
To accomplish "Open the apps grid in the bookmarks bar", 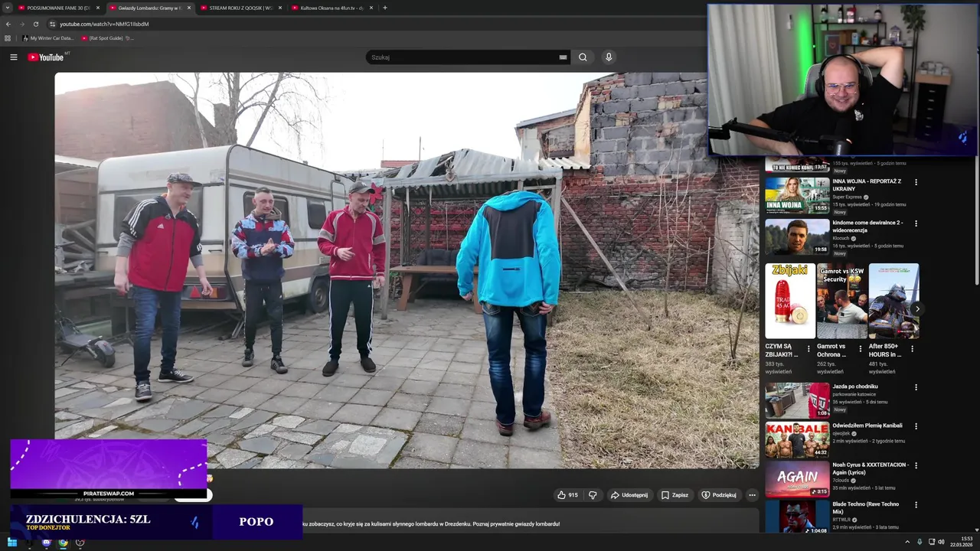I will coord(8,37).
